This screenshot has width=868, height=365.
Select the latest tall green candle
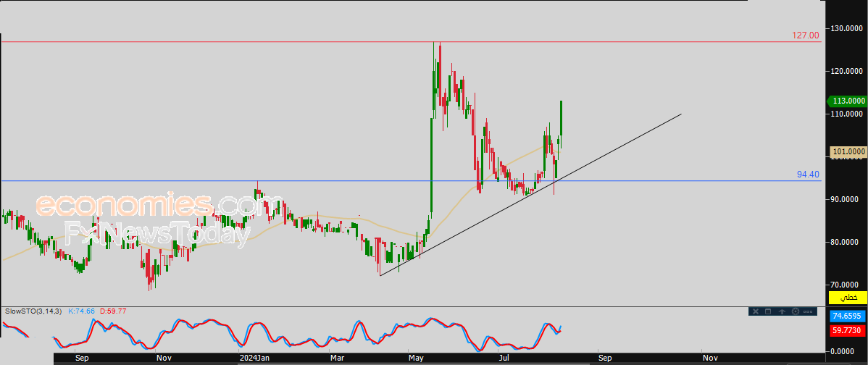click(562, 118)
